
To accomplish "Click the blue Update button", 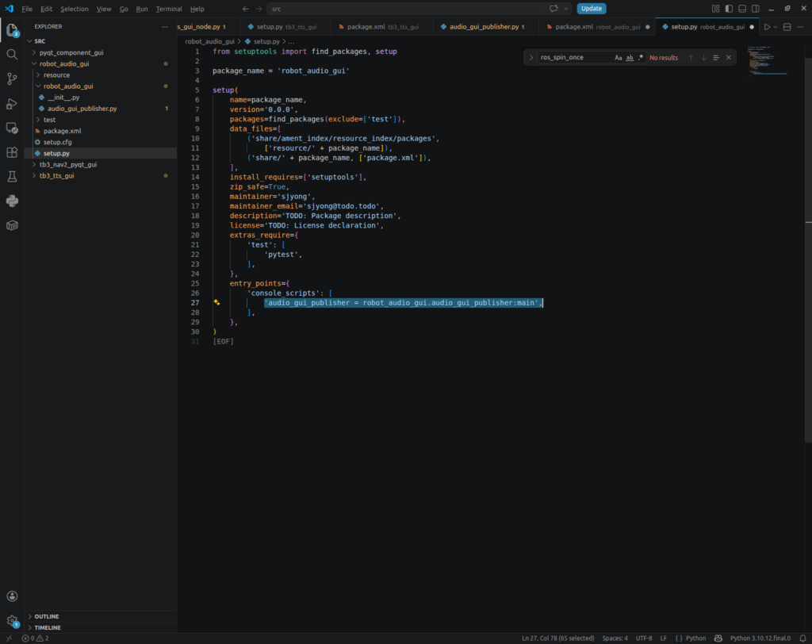I will tap(592, 9).
